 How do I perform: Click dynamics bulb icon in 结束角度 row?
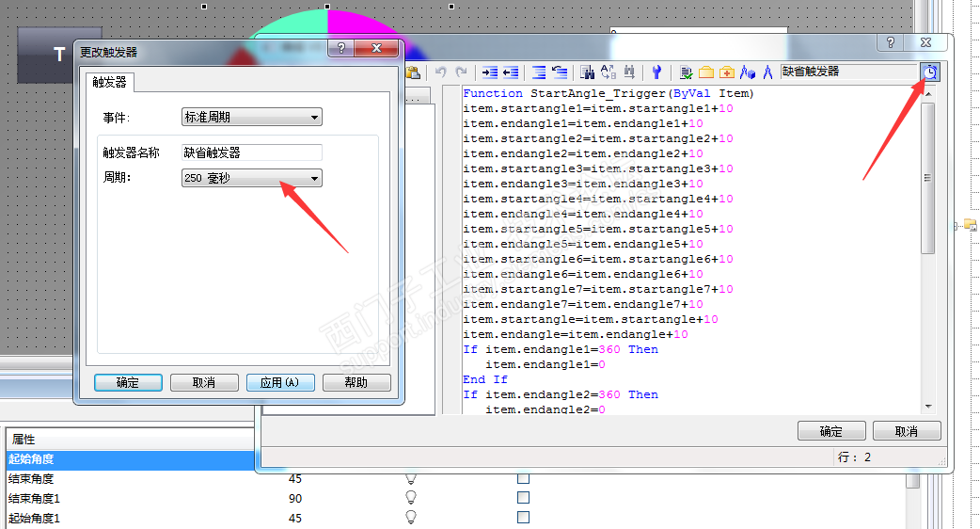(411, 478)
